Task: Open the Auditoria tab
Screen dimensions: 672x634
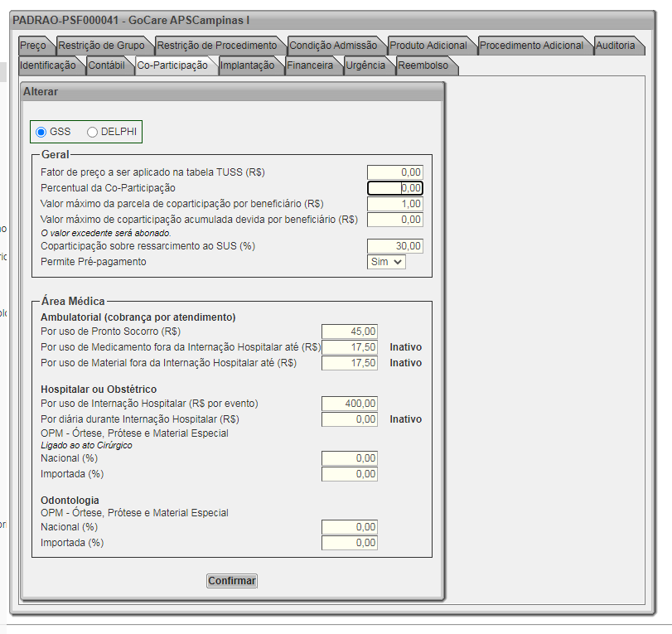Action: [615, 46]
